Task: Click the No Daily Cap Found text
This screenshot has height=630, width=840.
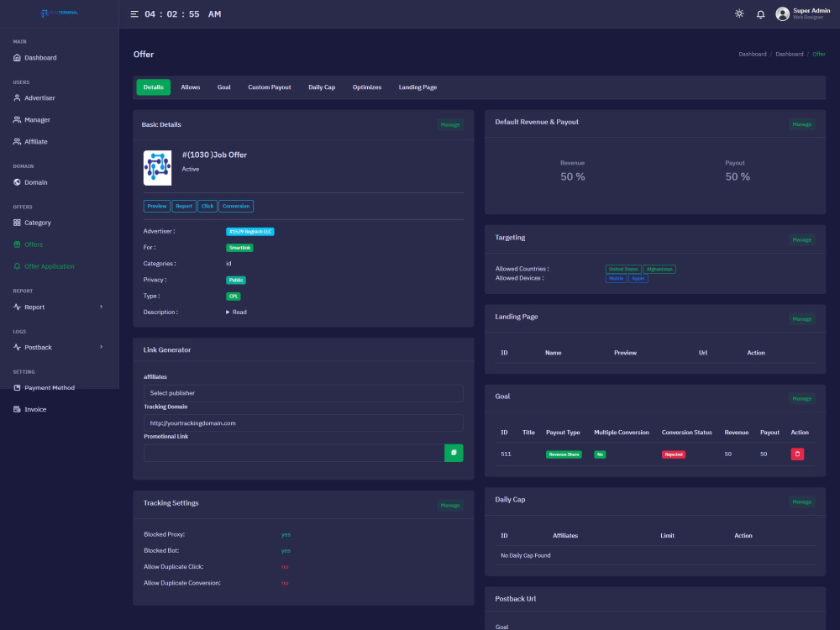Action: click(526, 555)
